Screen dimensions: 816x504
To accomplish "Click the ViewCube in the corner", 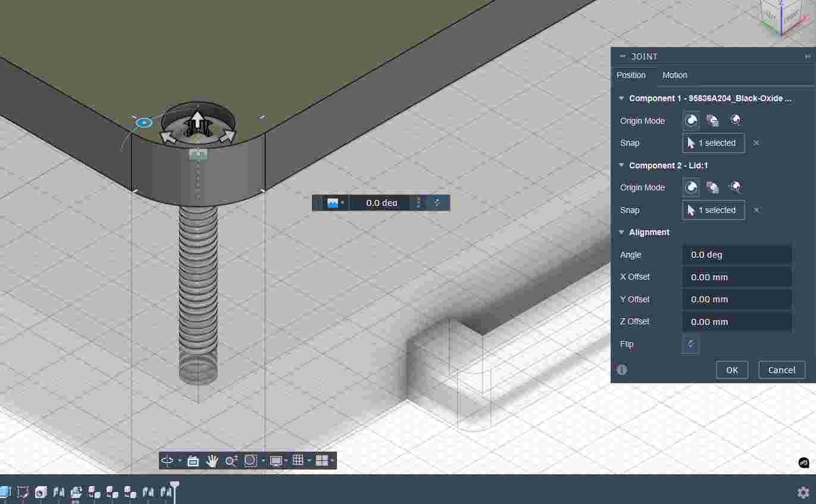I will click(x=781, y=17).
